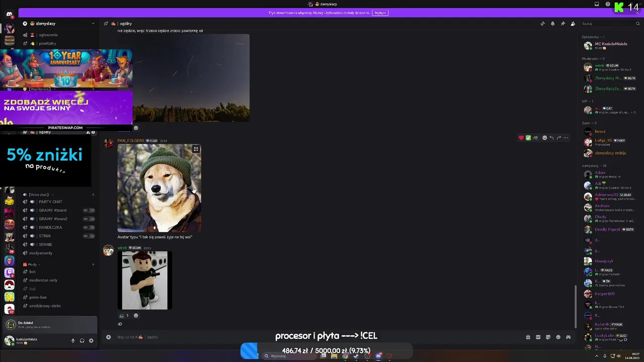Click the attach file plus icon

click(x=108, y=337)
